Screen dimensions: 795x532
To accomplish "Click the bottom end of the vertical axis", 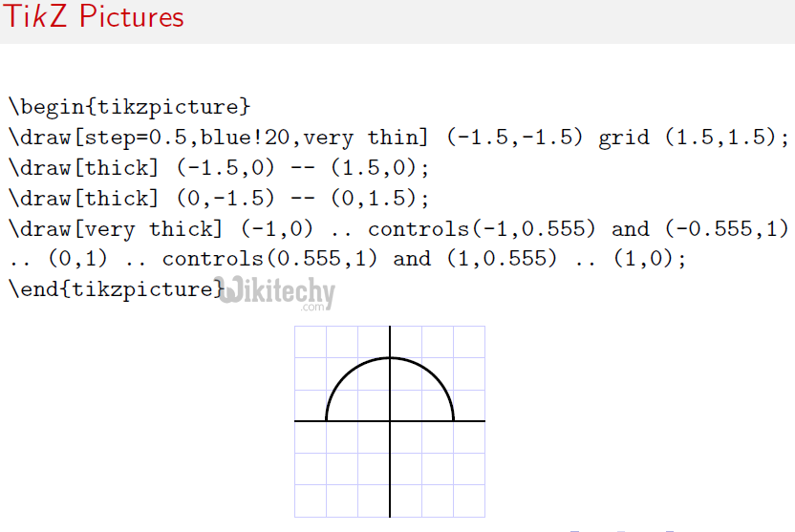I will click(x=390, y=514).
